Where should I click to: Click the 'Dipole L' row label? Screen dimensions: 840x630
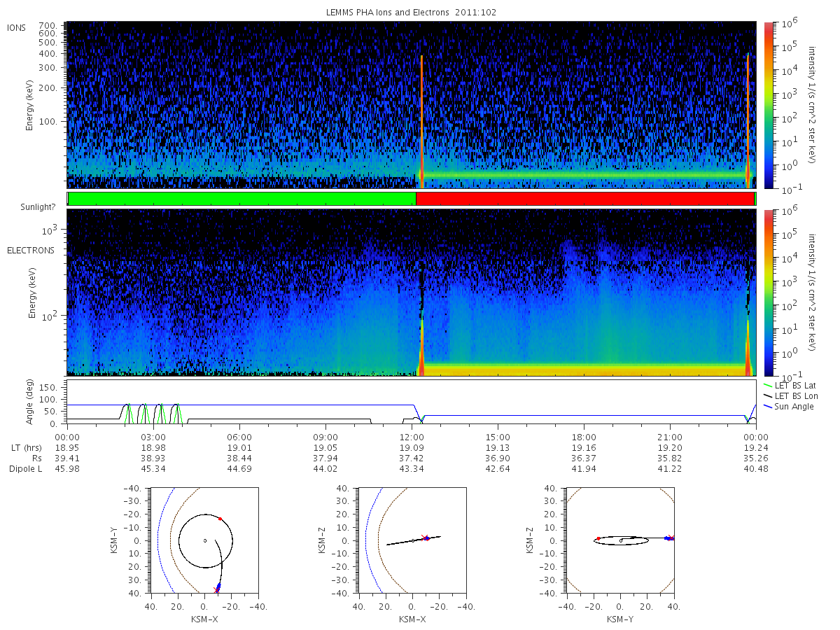(x=25, y=468)
